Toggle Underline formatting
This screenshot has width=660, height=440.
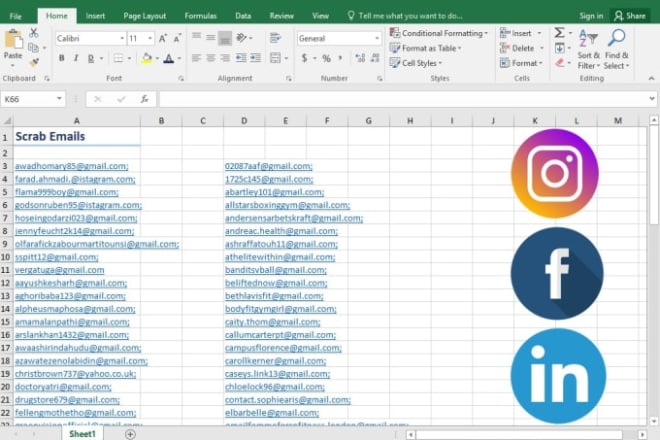click(91, 59)
